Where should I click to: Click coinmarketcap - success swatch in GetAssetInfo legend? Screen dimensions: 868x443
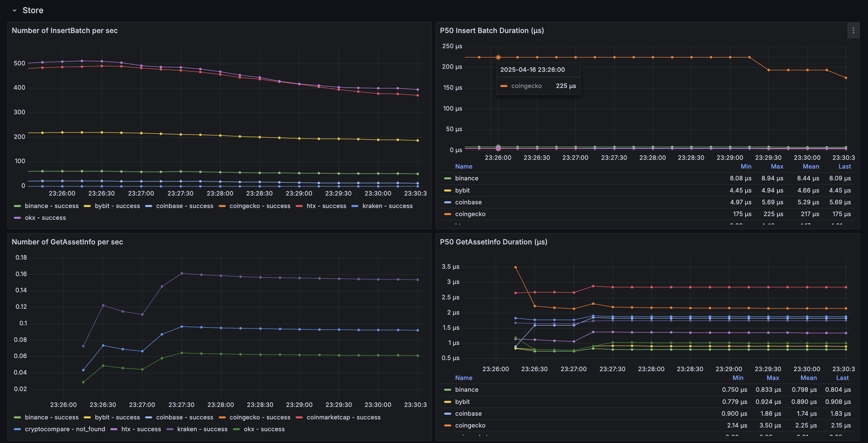[299, 417]
